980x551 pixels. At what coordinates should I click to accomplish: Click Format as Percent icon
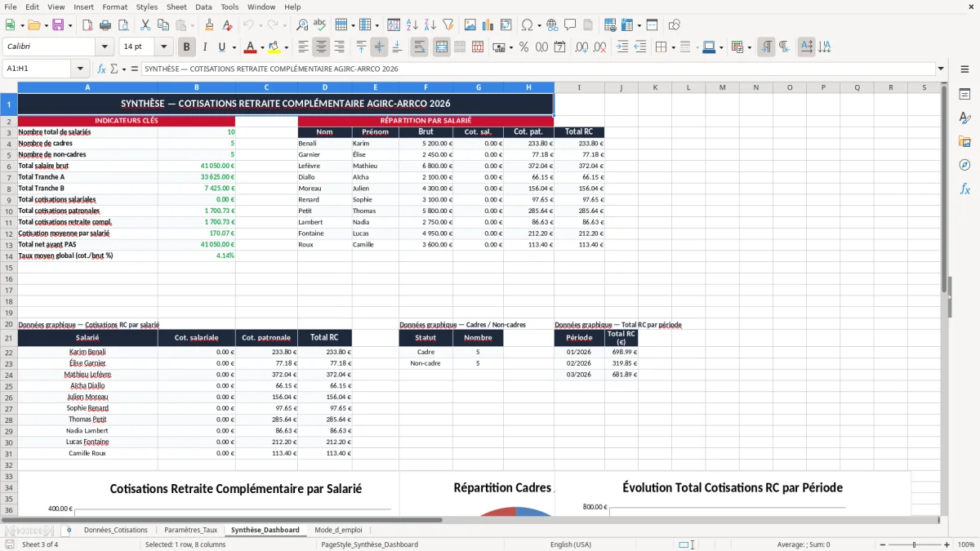[x=523, y=47]
